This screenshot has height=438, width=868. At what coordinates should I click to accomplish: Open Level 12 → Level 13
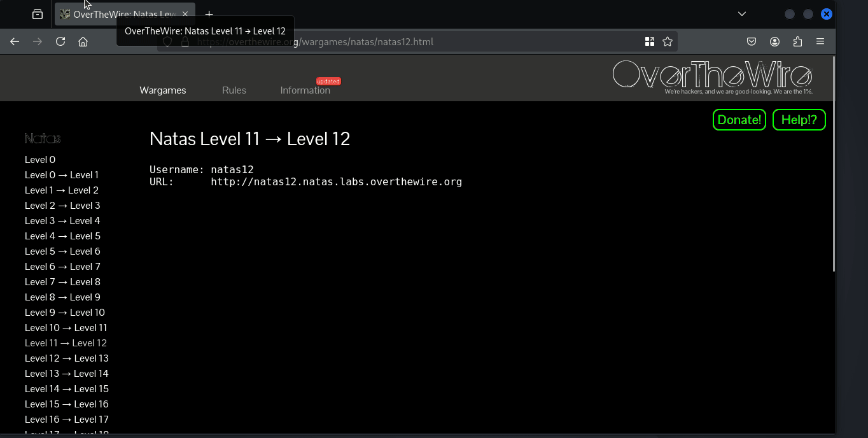pos(67,358)
